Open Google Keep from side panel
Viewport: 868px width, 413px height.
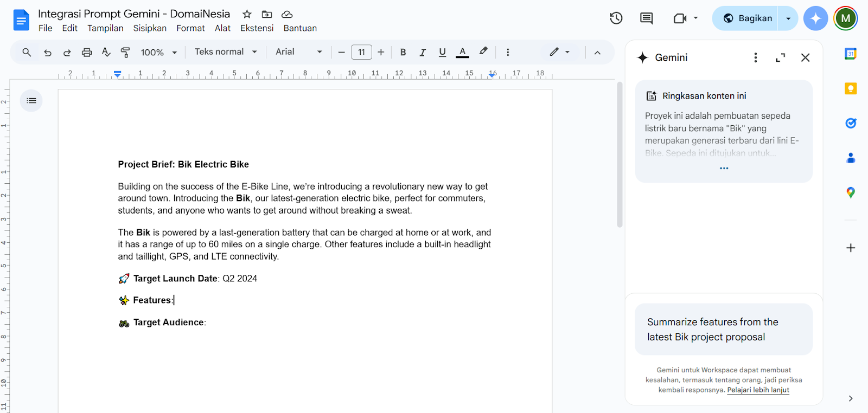click(x=851, y=88)
